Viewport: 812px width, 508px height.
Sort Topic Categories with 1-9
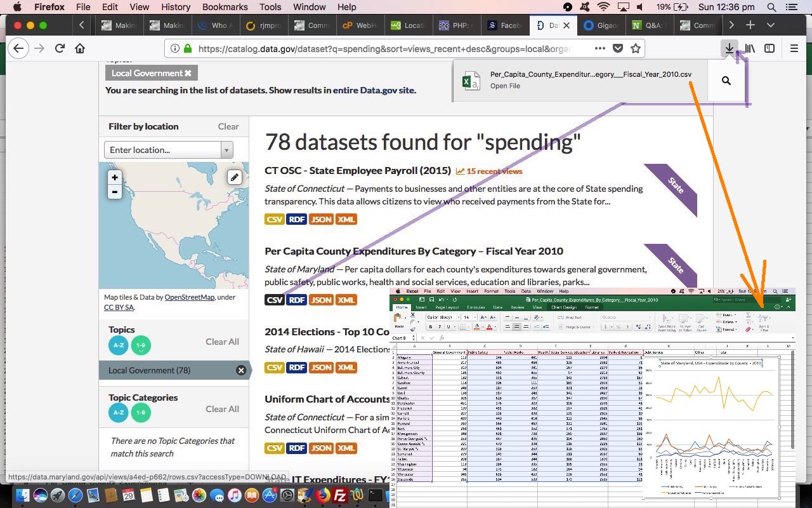point(141,413)
